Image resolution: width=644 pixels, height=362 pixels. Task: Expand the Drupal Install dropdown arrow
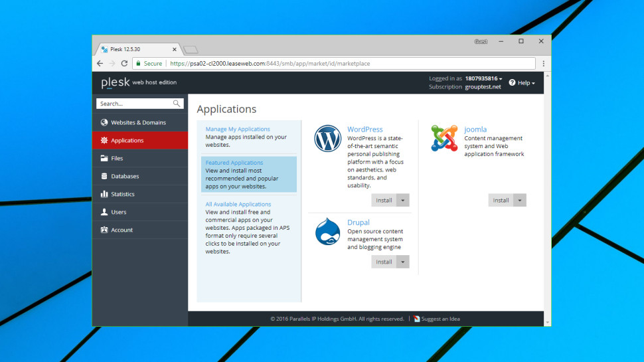coord(403,262)
